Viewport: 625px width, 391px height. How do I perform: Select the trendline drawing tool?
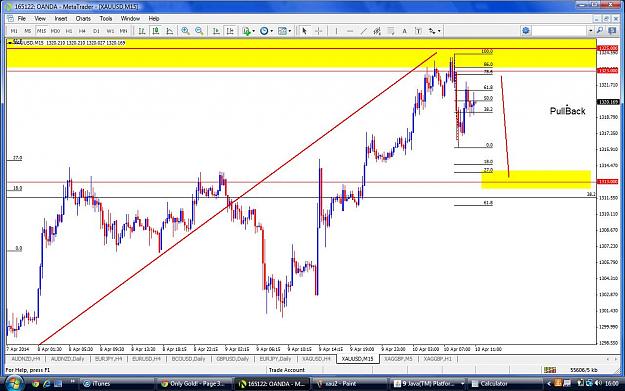click(x=364, y=31)
